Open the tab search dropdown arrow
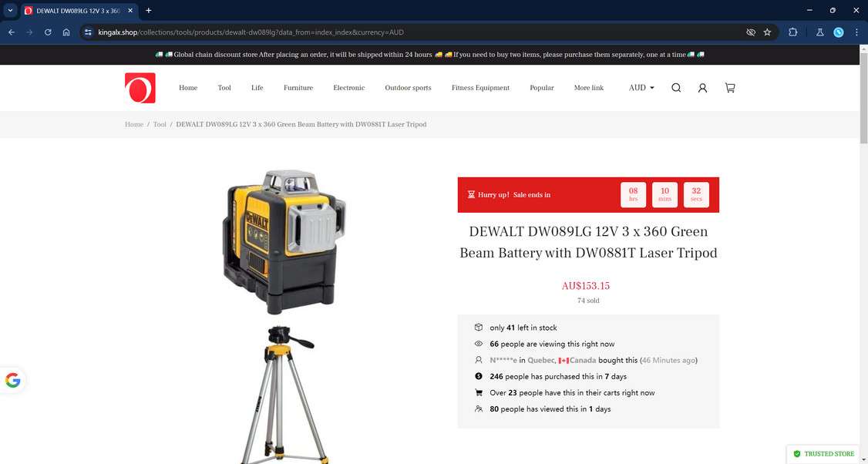Screen dimensions: 868x464 coord(10,11)
